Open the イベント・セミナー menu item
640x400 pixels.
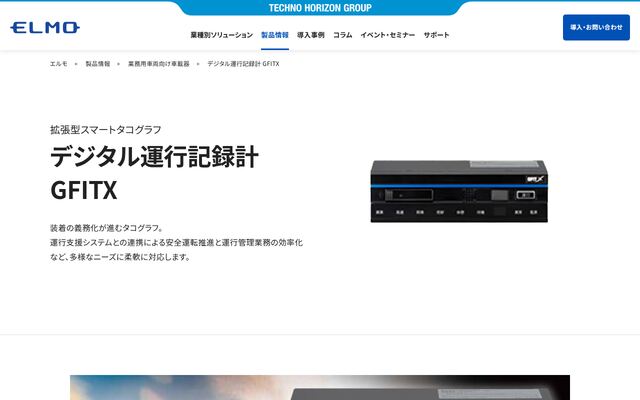pyautogui.click(x=387, y=35)
